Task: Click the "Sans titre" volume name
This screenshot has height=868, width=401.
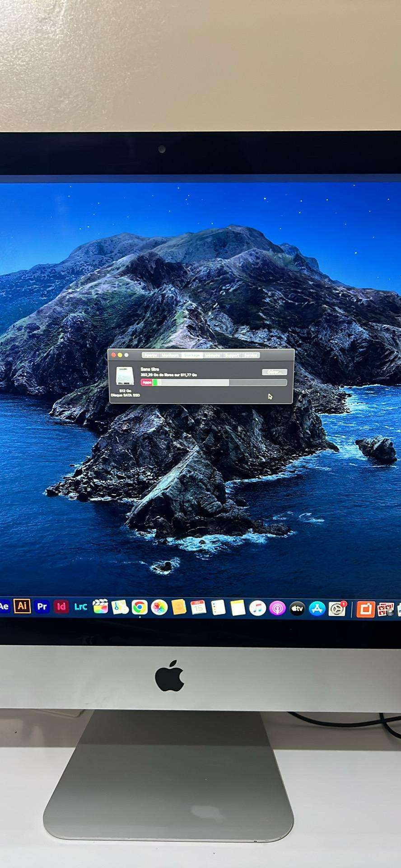Action: (150, 369)
